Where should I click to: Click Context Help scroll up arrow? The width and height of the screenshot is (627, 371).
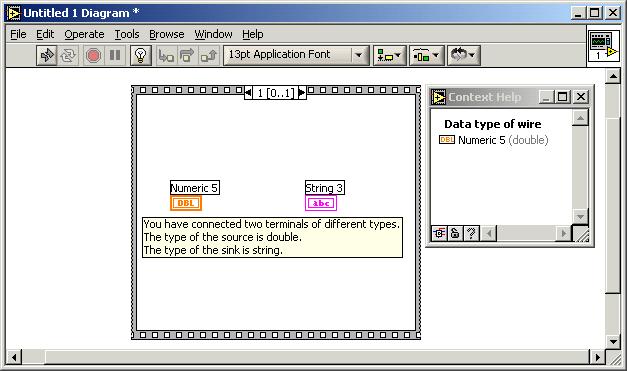tap(580, 118)
